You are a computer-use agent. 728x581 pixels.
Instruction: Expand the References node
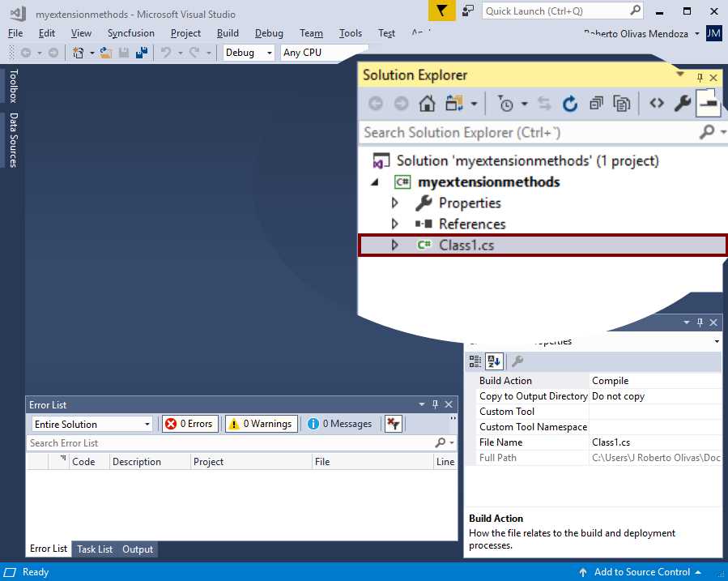pyautogui.click(x=394, y=224)
